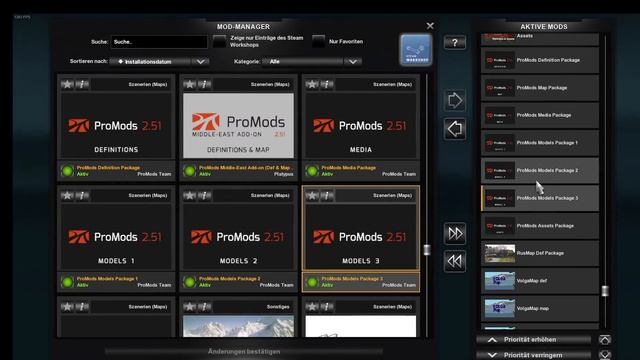Select ProMods 2.51 Media thumbnail
This screenshot has width=640, height=360.
361,126
